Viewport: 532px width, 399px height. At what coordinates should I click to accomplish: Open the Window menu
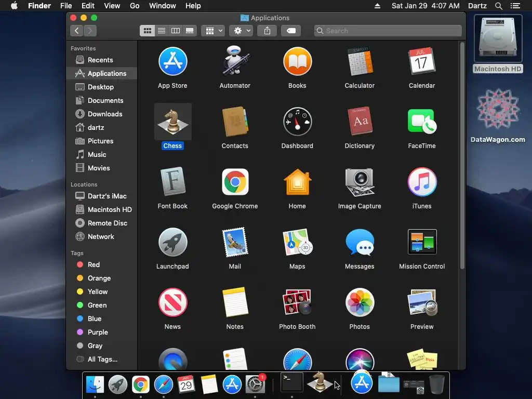(x=163, y=6)
